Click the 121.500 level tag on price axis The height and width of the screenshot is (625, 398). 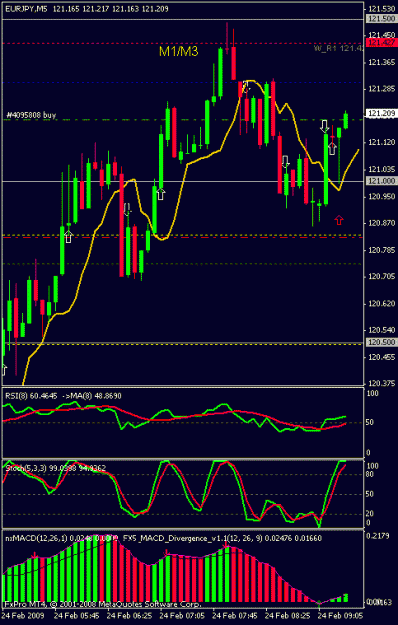(x=381, y=19)
